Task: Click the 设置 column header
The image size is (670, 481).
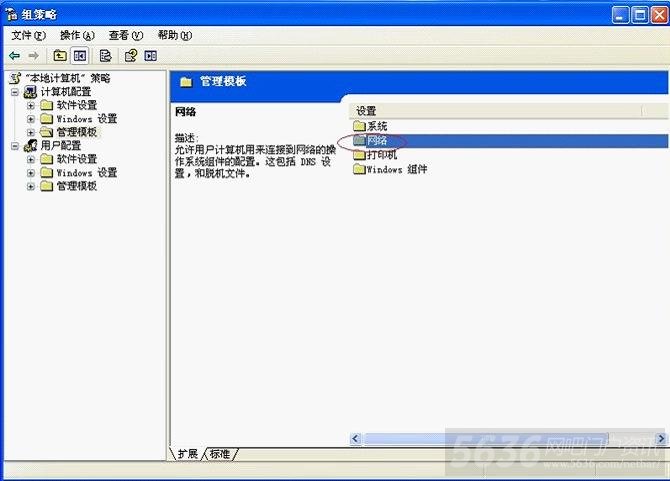Action: click(x=496, y=111)
